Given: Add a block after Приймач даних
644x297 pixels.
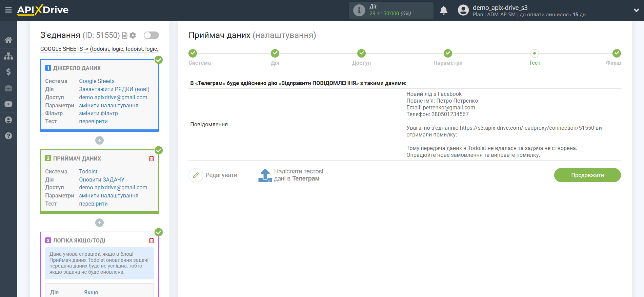Looking at the screenshot, I should [x=99, y=222].
